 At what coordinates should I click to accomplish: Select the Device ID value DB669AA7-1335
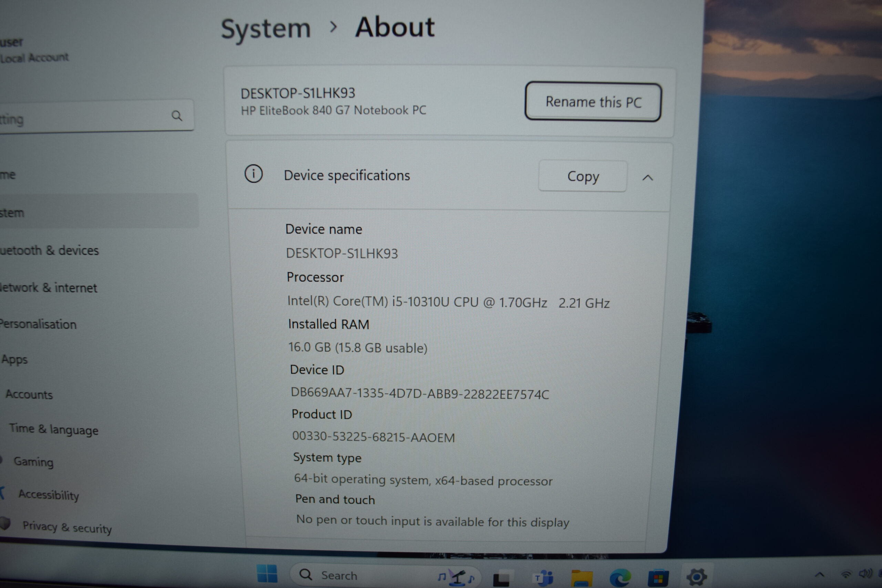[x=420, y=393]
